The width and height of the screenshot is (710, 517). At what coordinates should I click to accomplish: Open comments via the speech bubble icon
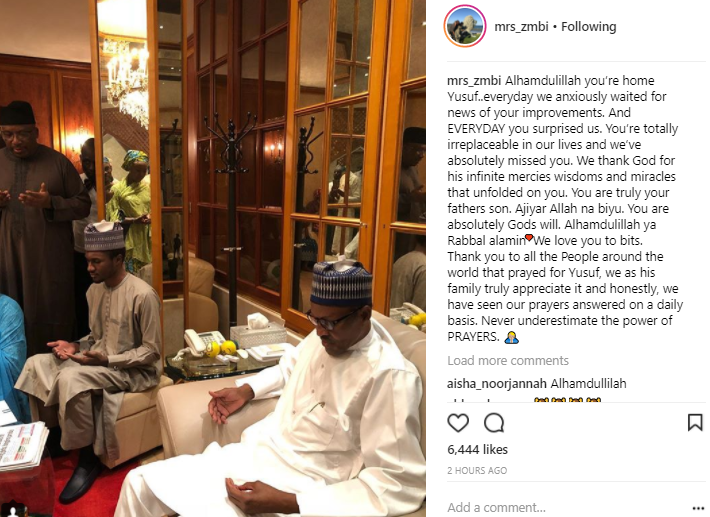click(x=494, y=423)
